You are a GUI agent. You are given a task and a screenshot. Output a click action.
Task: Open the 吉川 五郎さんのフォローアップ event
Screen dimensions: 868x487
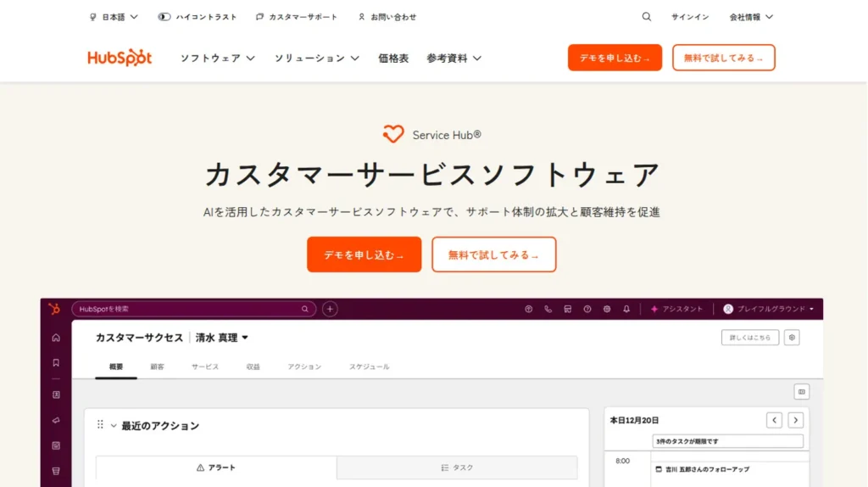coord(703,469)
